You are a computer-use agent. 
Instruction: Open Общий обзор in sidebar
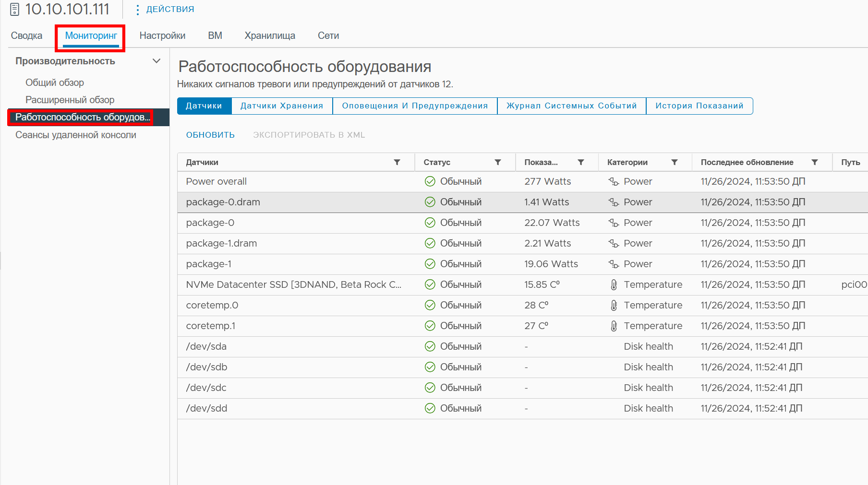click(x=55, y=83)
